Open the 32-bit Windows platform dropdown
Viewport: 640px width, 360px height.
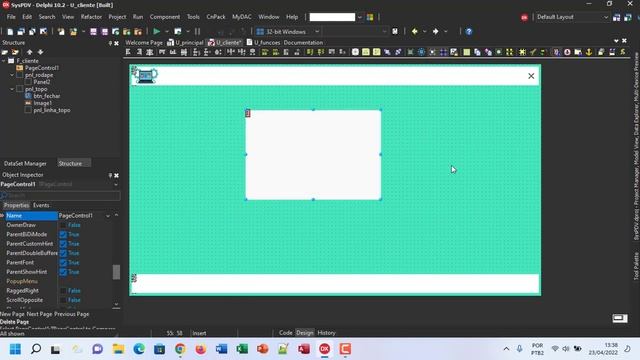[317, 31]
